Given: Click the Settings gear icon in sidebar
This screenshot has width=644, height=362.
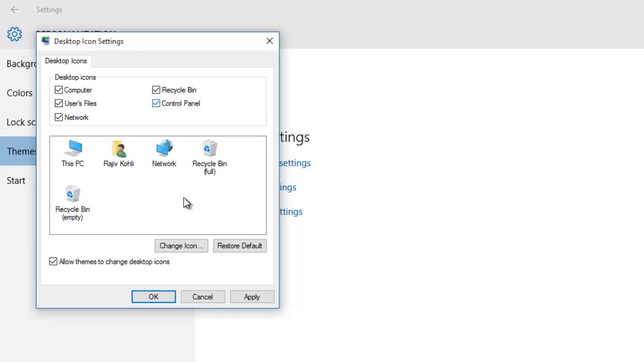Looking at the screenshot, I should pyautogui.click(x=15, y=34).
